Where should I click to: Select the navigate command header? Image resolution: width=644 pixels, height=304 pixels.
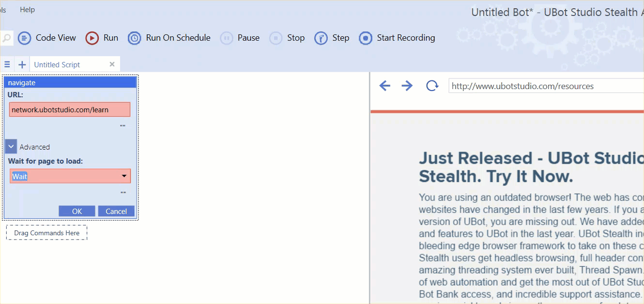pyautogui.click(x=70, y=83)
